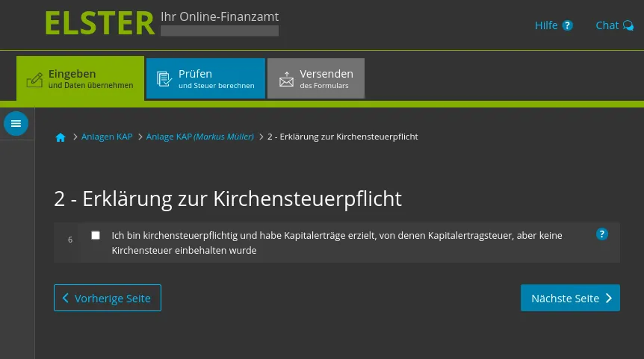
Task: Click the ELSTER logo
Action: (99, 24)
